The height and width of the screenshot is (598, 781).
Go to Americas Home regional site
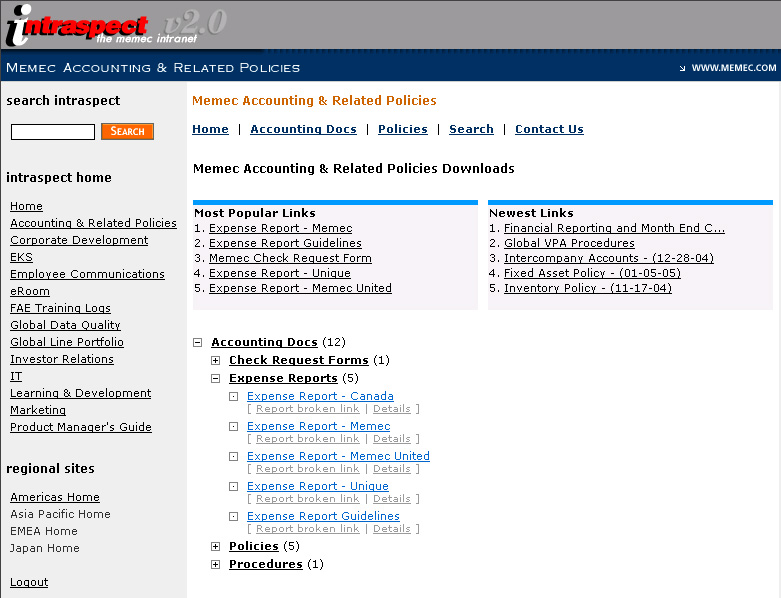(x=55, y=497)
